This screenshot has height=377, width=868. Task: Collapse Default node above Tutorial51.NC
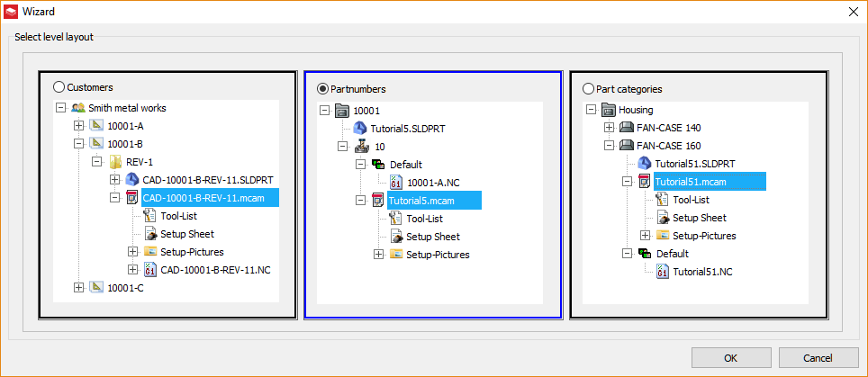627,253
